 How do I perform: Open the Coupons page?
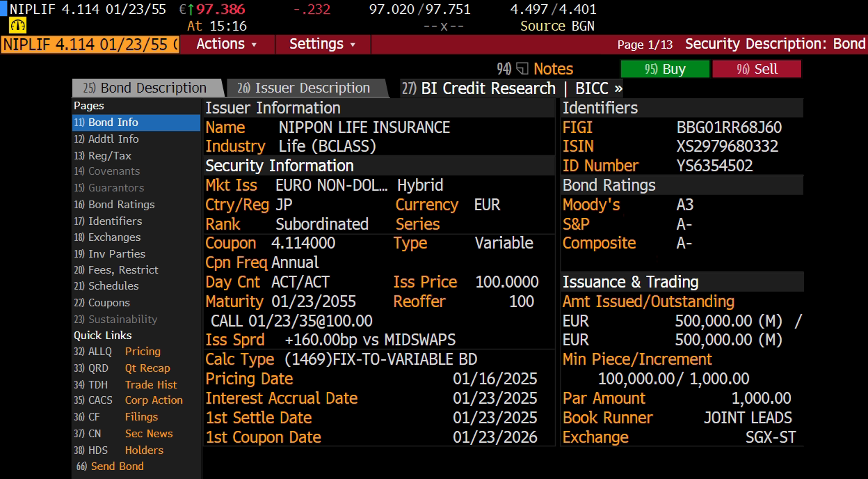[x=102, y=303]
